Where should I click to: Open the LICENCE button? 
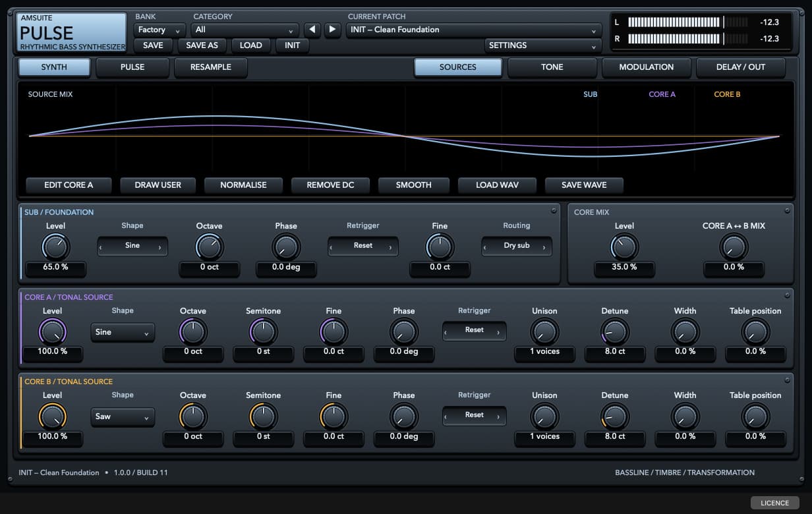(x=775, y=503)
